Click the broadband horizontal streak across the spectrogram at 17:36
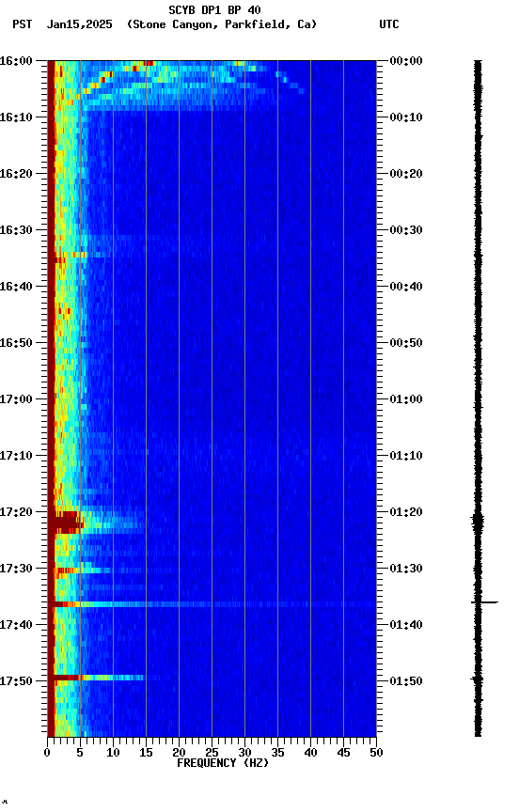519x812 pixels. [x=212, y=604]
